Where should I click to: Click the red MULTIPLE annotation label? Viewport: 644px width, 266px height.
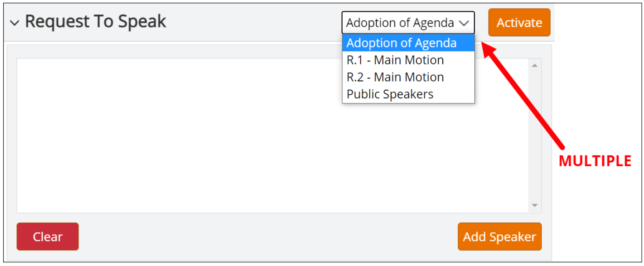tap(595, 161)
